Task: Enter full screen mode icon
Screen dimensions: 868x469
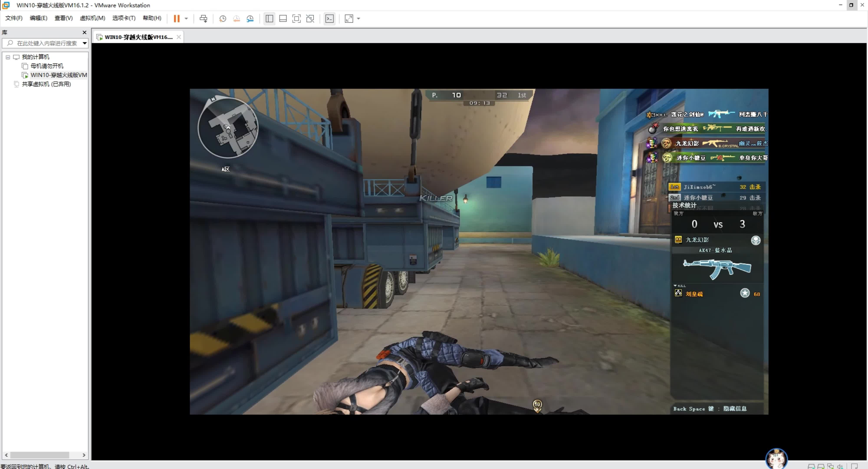Action: pos(296,18)
